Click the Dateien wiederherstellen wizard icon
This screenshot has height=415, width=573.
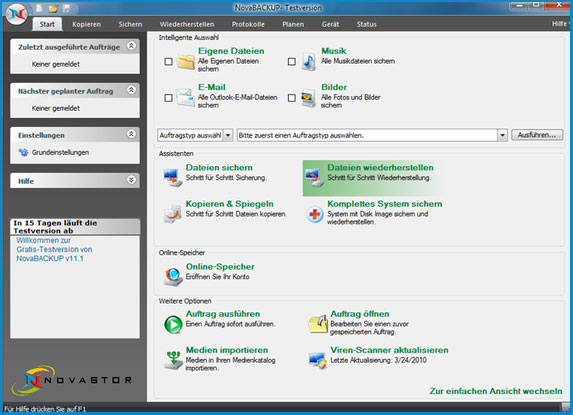coord(314,178)
